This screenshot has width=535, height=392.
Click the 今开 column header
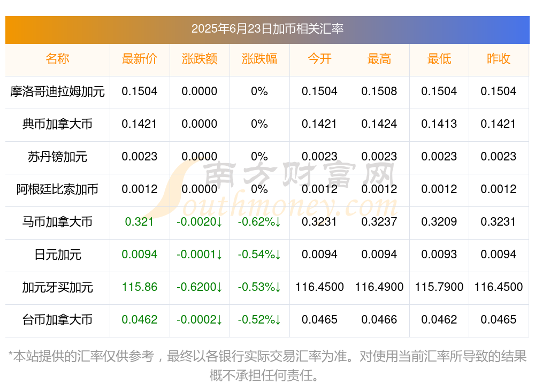point(319,59)
